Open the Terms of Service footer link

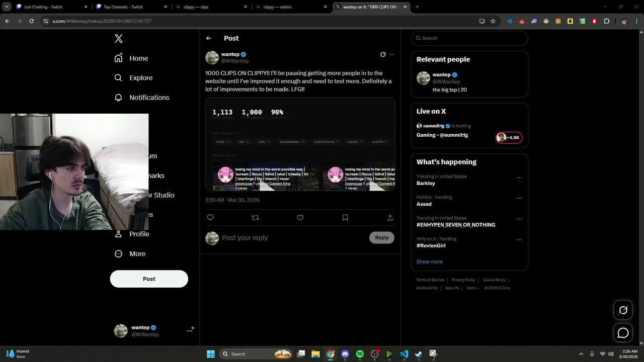tap(430, 280)
